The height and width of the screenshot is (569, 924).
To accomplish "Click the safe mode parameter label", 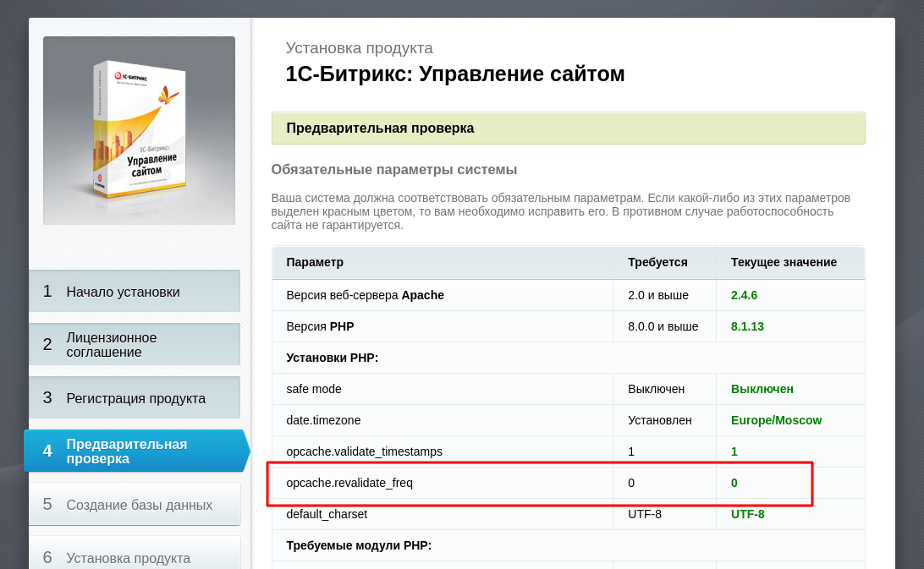I will [313, 389].
